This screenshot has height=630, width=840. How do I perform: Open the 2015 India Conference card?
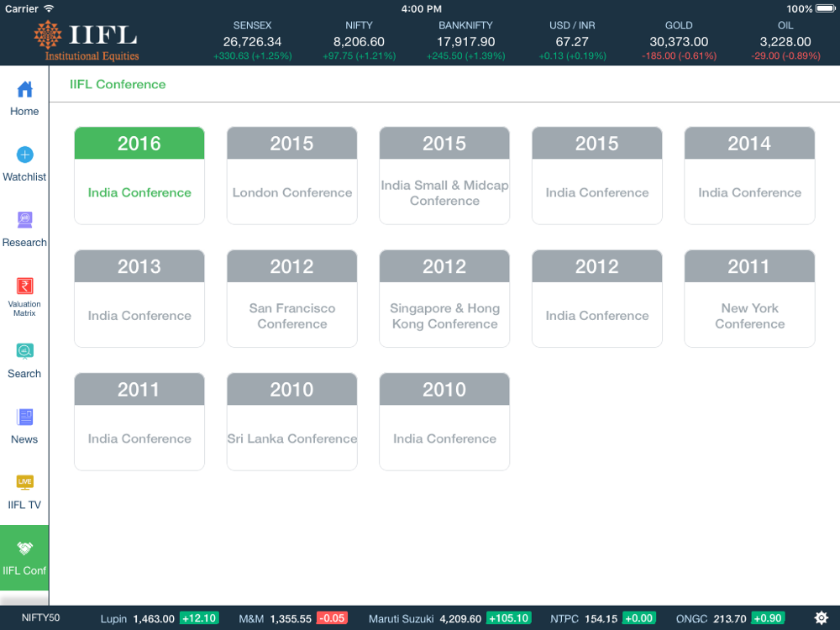tap(596, 176)
